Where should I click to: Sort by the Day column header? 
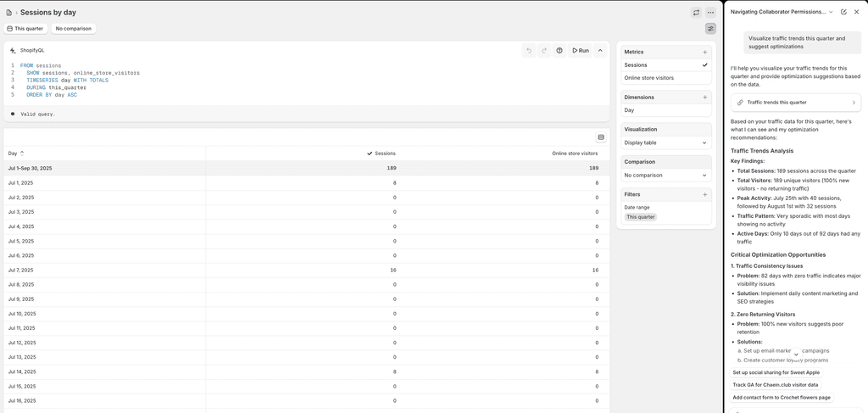point(16,153)
